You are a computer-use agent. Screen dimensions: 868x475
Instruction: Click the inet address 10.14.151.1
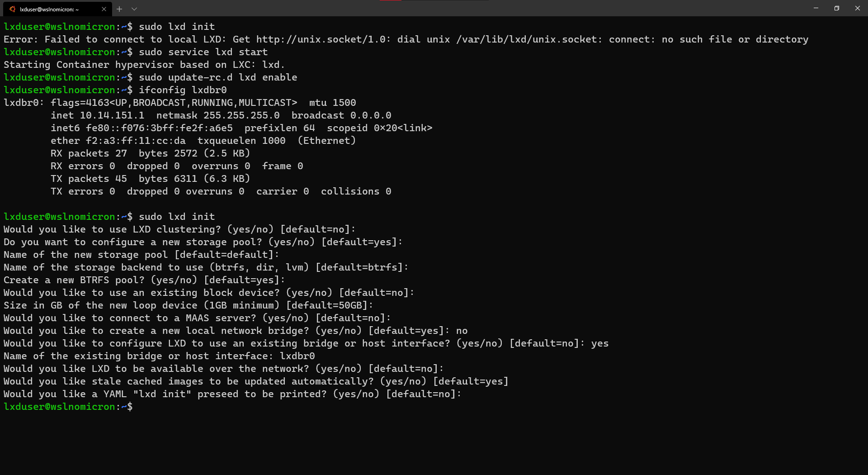(112, 115)
